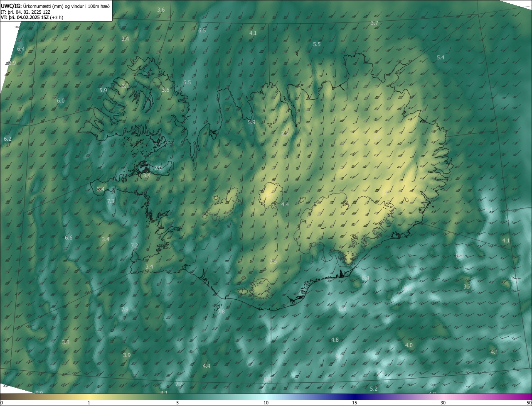Viewport: 532px width, 406px height.
Task: Select the 7.3 value label
Action: (x=111, y=201)
